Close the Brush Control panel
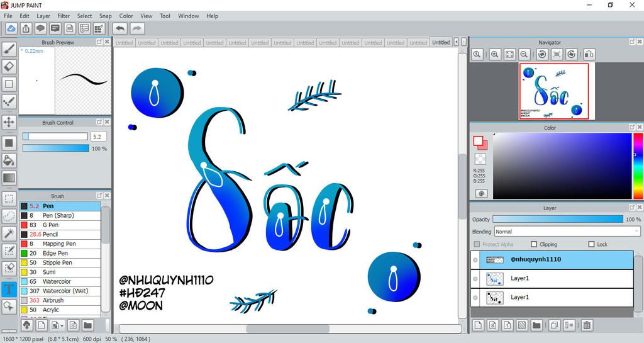Screen dimensions: 644x343 click(107, 122)
